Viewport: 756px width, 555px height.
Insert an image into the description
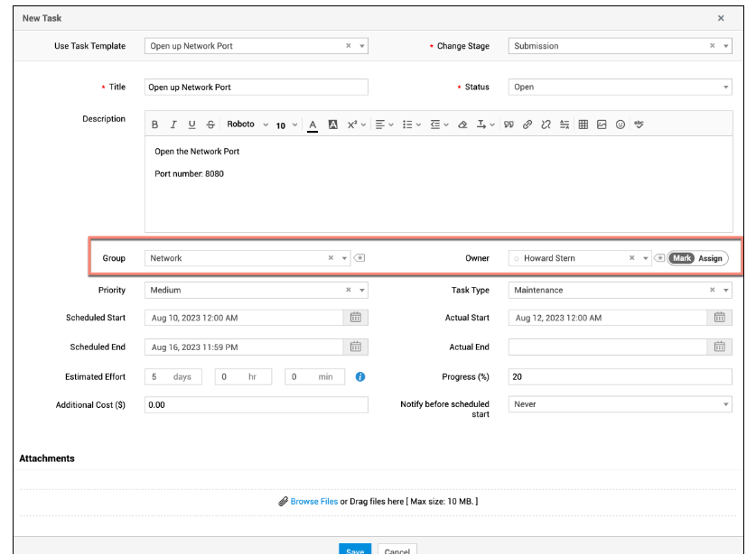[x=602, y=125]
